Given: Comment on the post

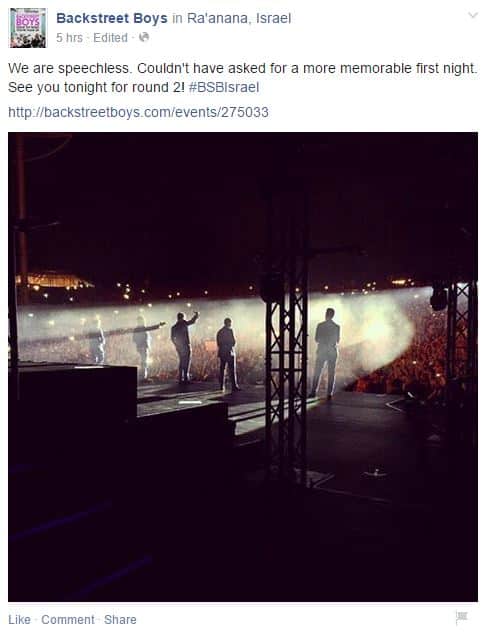Looking at the screenshot, I should click(x=68, y=620).
